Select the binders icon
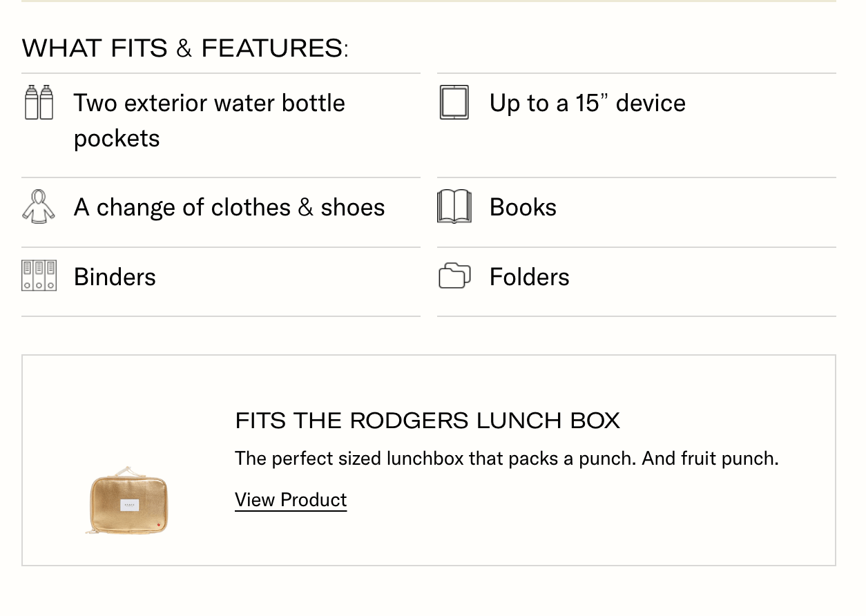 (x=39, y=276)
